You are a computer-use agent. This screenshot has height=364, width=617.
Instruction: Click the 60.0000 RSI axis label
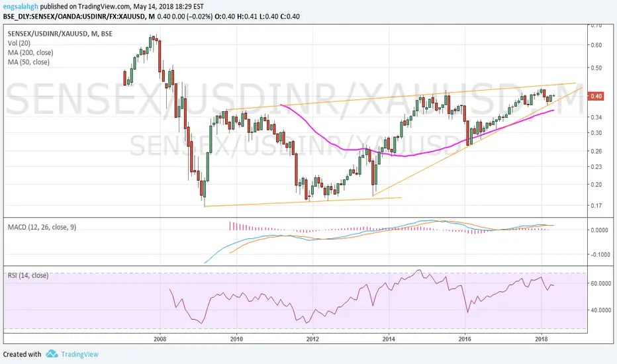pyautogui.click(x=600, y=283)
